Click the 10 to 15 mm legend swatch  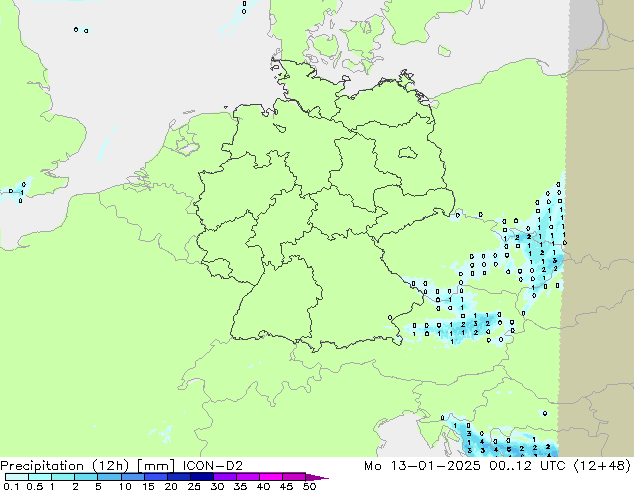pyautogui.click(x=133, y=477)
